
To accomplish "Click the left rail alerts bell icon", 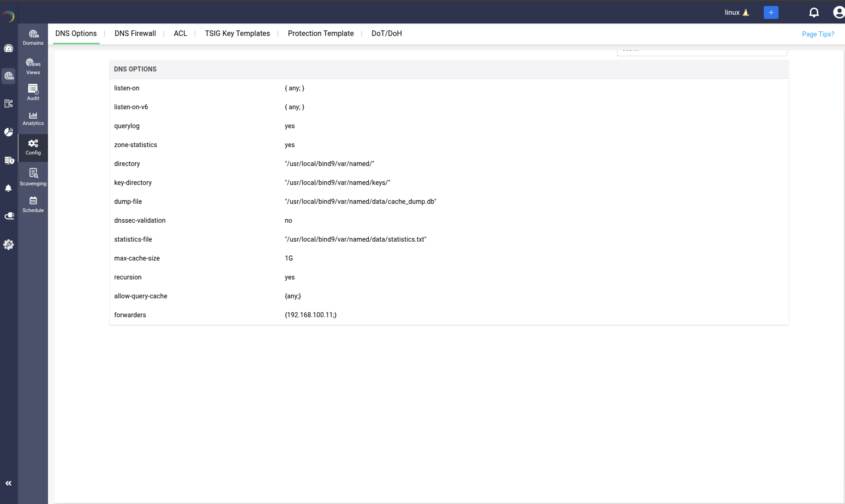I will click(x=9, y=188).
